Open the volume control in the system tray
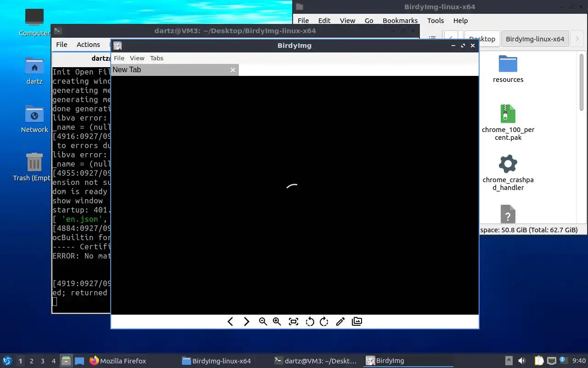588x368 pixels. tap(522, 361)
